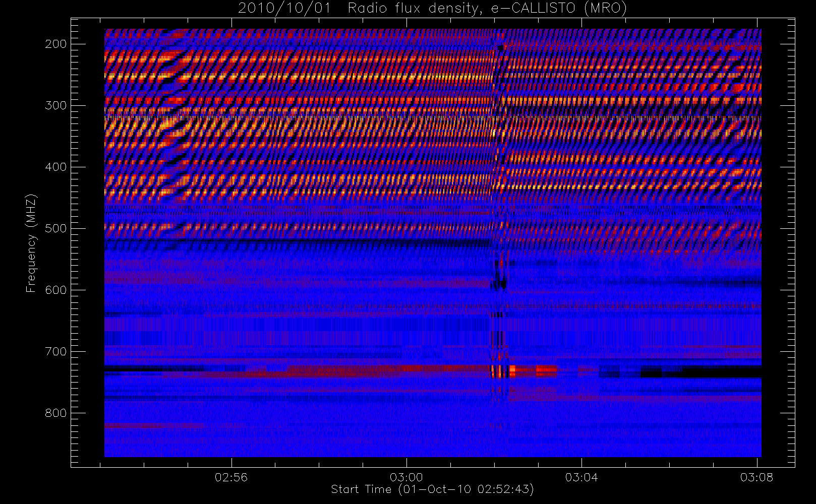Click the 700 frequency tick label
This screenshot has height=504, width=816.
(x=55, y=351)
